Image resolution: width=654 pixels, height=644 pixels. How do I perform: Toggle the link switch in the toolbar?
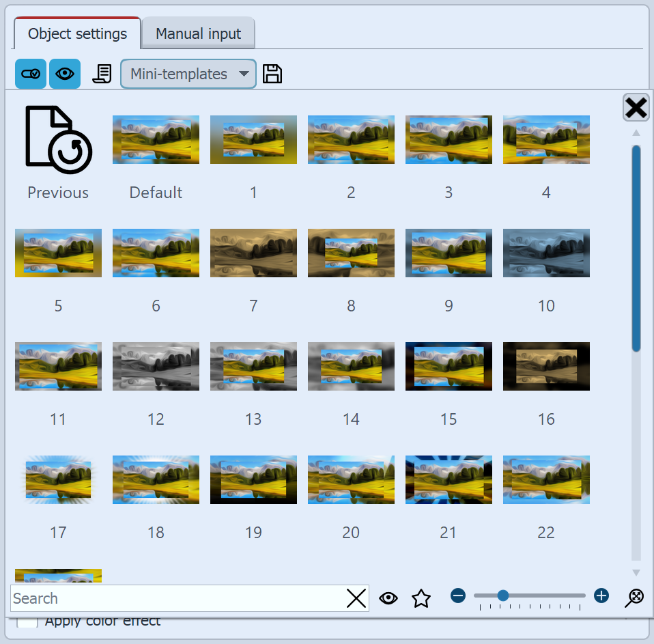30,74
